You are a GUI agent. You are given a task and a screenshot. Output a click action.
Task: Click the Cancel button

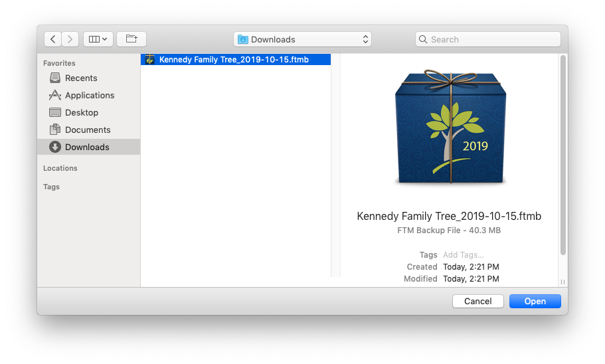pos(477,301)
